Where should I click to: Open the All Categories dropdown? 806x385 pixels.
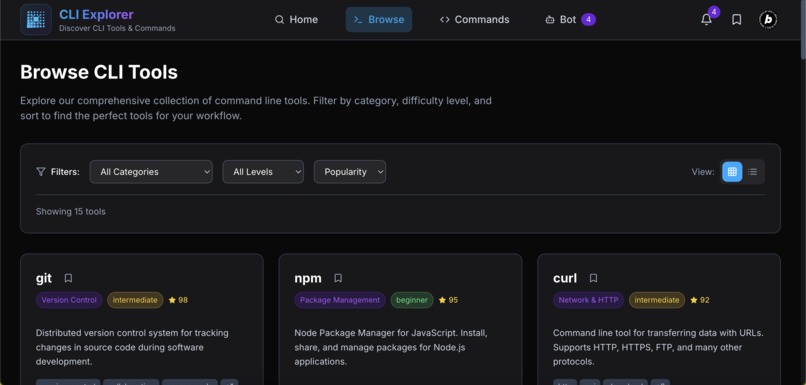tap(151, 172)
